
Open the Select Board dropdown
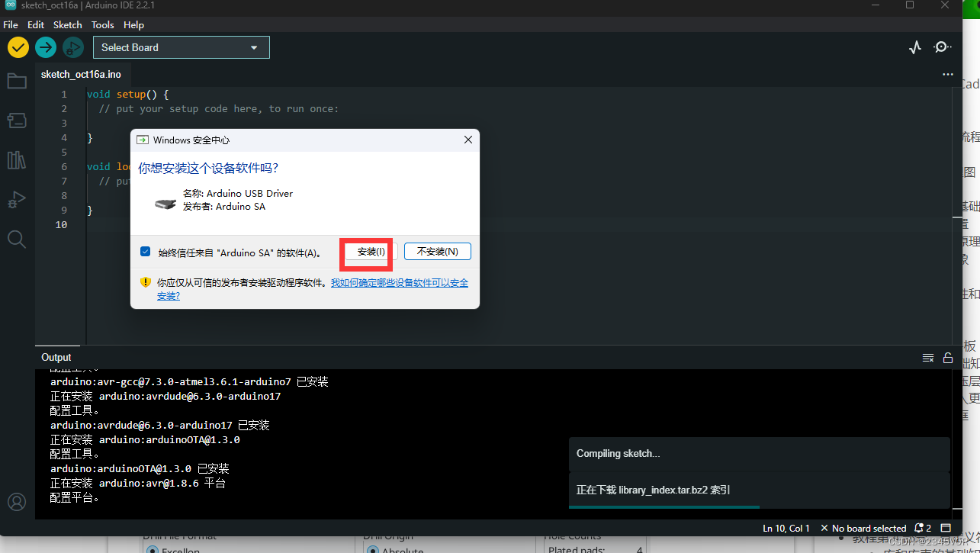pos(182,47)
